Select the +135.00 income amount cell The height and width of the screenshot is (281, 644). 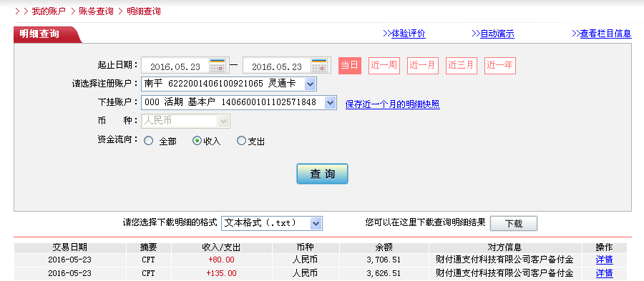221,273
